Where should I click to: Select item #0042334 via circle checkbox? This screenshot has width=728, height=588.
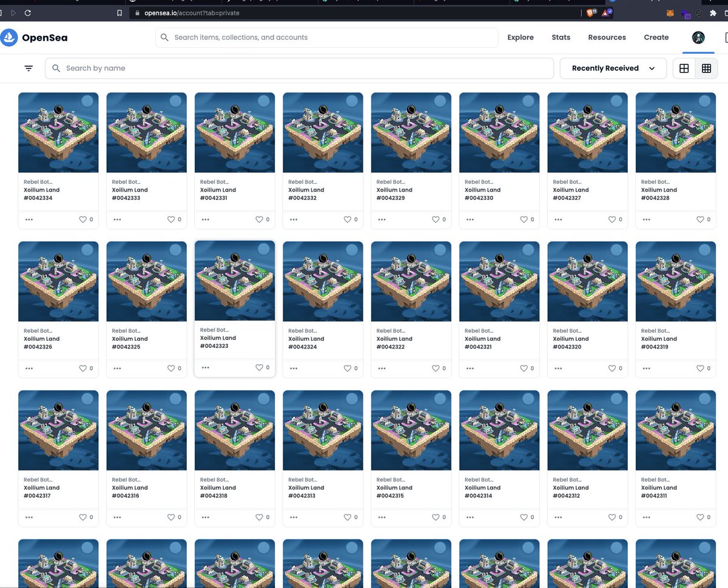87,101
